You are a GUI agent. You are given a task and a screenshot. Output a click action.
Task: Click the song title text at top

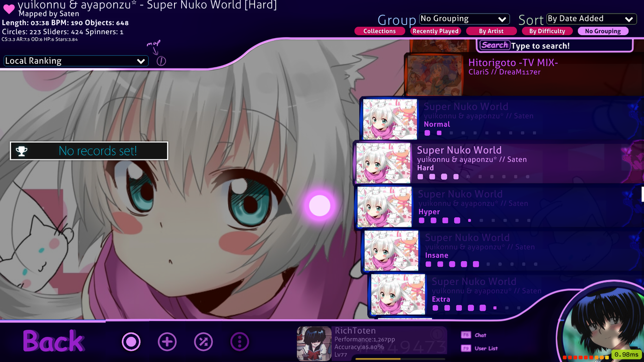point(147,6)
